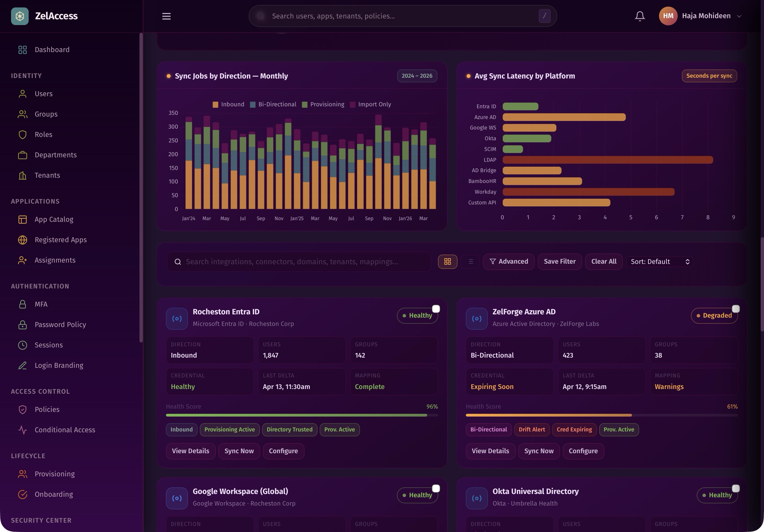
Task: Toggle the hamburger sidebar menu icon
Action: tap(166, 16)
